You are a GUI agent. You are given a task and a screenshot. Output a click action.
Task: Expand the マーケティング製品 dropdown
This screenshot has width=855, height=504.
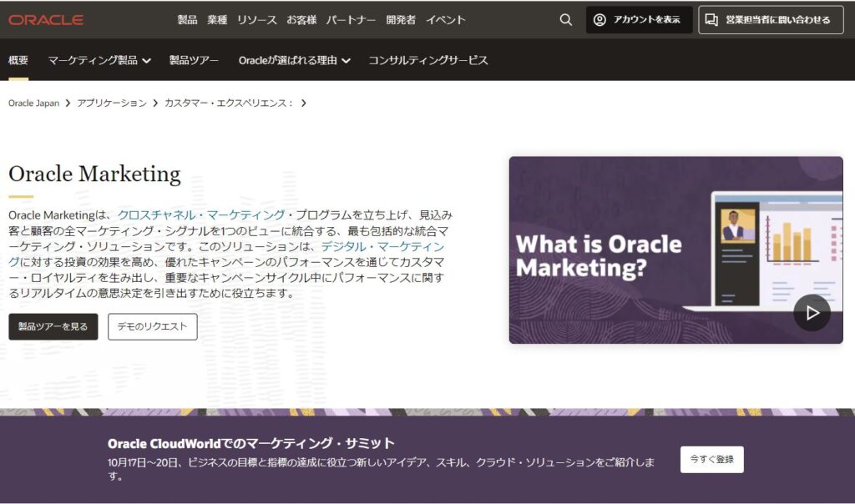(99, 60)
